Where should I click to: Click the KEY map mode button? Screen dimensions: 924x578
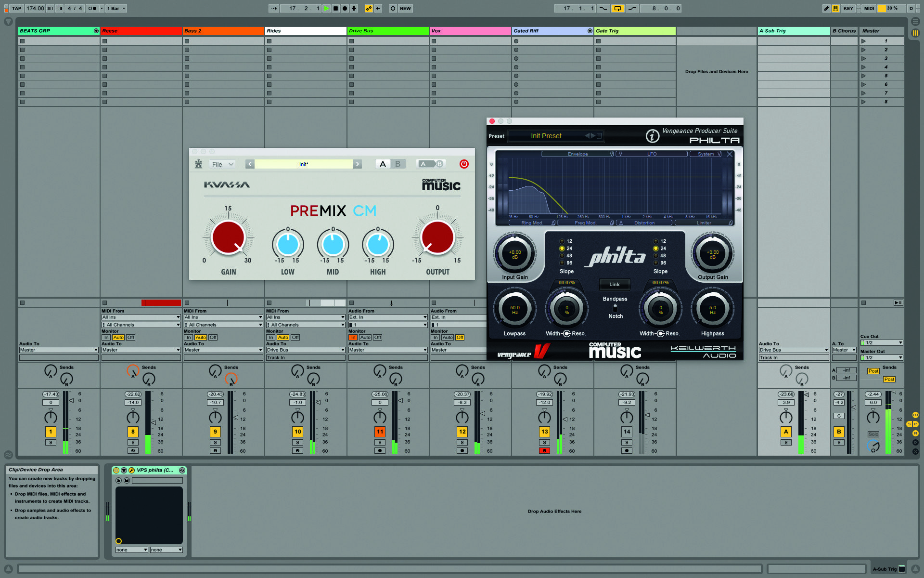point(848,8)
